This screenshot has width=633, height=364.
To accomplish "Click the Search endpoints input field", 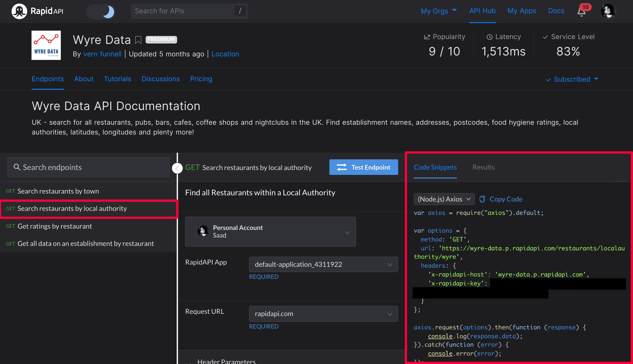I will [88, 167].
